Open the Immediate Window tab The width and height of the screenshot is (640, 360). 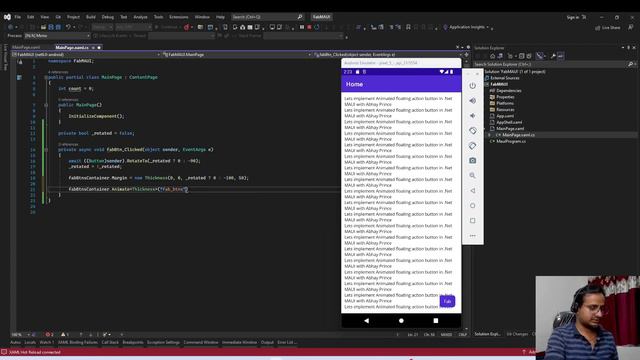240,342
